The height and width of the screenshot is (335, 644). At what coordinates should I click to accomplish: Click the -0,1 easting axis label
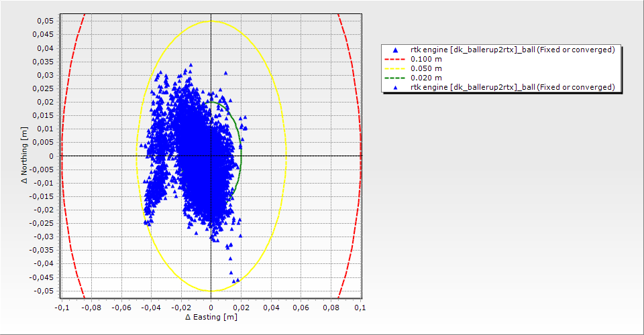pyautogui.click(x=62, y=308)
